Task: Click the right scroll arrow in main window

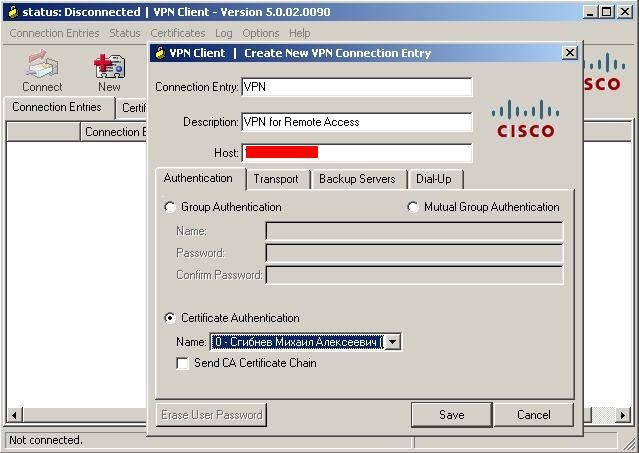Action: tap(623, 415)
